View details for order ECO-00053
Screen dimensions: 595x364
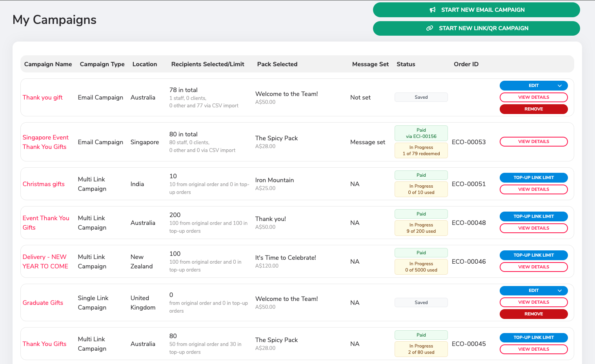click(x=533, y=141)
